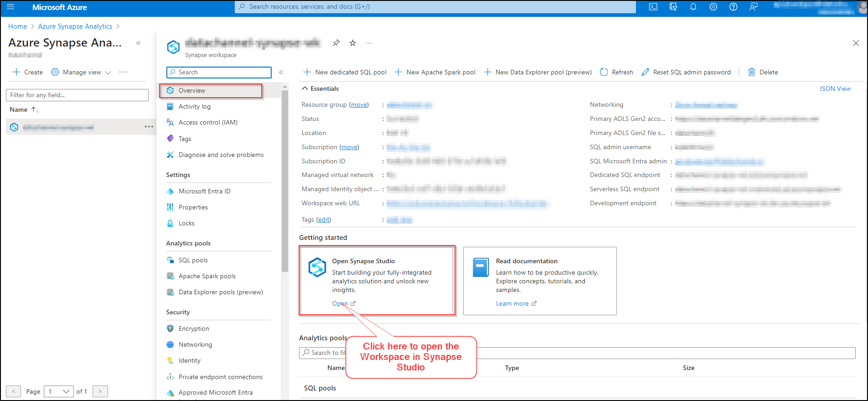This screenshot has width=868, height=401.
Task: Open Activity log
Action: tap(195, 106)
